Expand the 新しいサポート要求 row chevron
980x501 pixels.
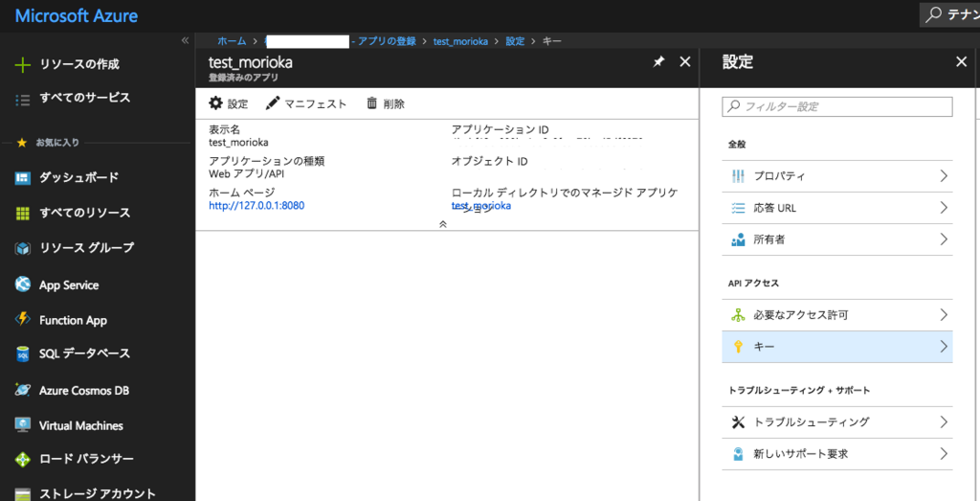click(944, 454)
